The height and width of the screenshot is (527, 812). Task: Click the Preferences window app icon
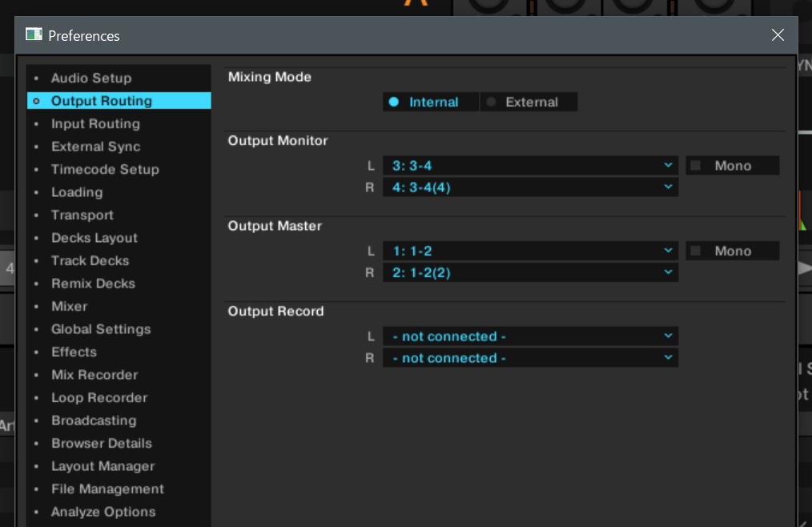tap(34, 35)
